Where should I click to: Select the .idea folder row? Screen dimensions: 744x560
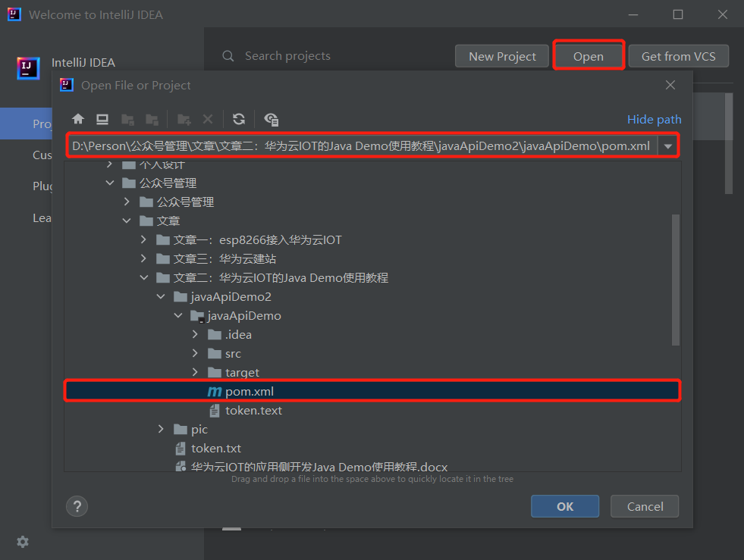coord(372,335)
